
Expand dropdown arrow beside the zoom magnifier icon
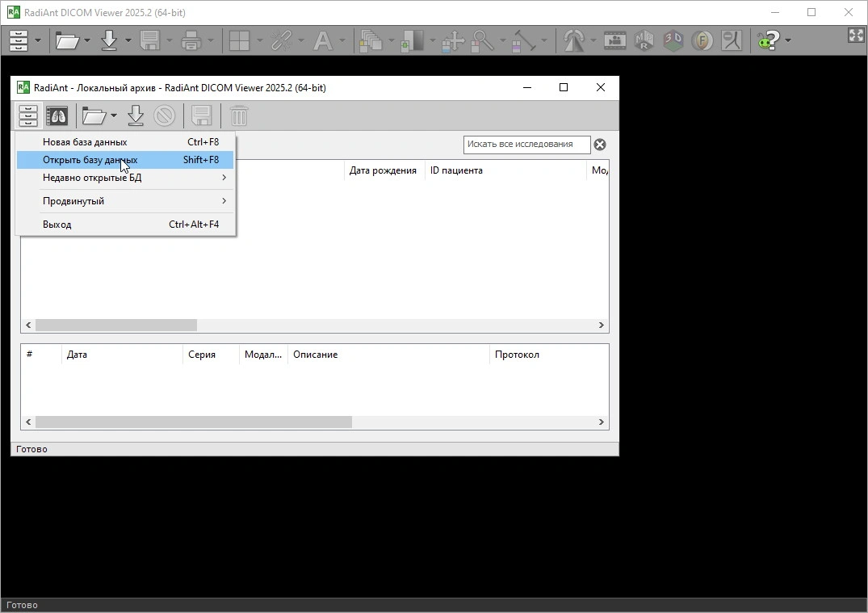(x=503, y=40)
